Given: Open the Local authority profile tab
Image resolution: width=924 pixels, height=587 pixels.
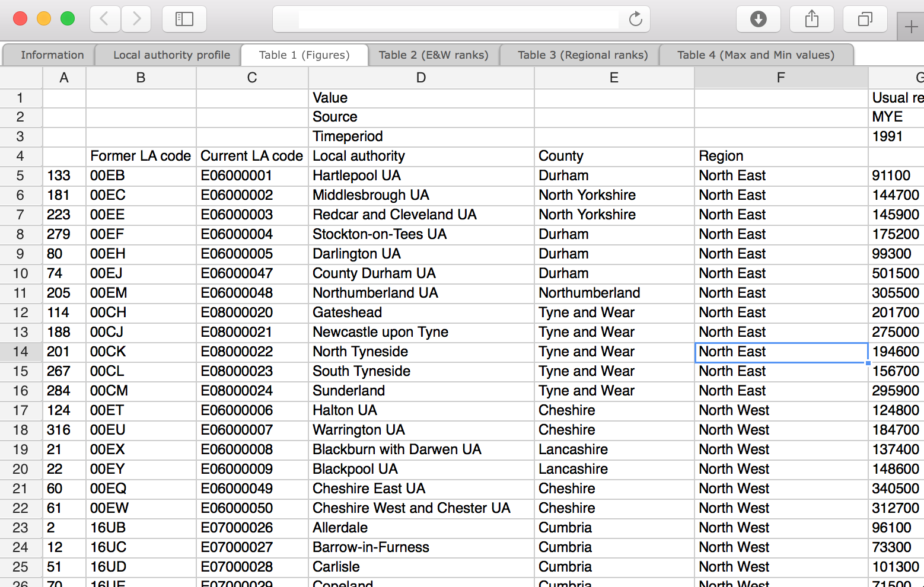Looking at the screenshot, I should pyautogui.click(x=171, y=55).
